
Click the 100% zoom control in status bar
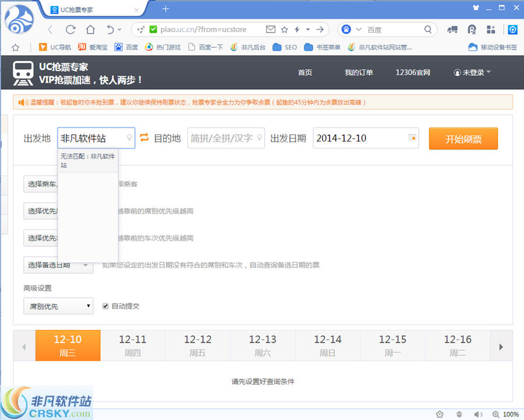510,414
